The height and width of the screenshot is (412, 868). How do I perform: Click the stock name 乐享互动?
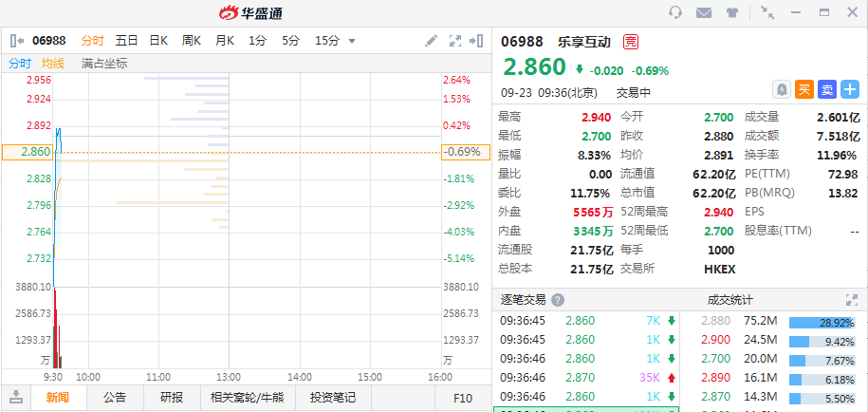click(x=582, y=42)
